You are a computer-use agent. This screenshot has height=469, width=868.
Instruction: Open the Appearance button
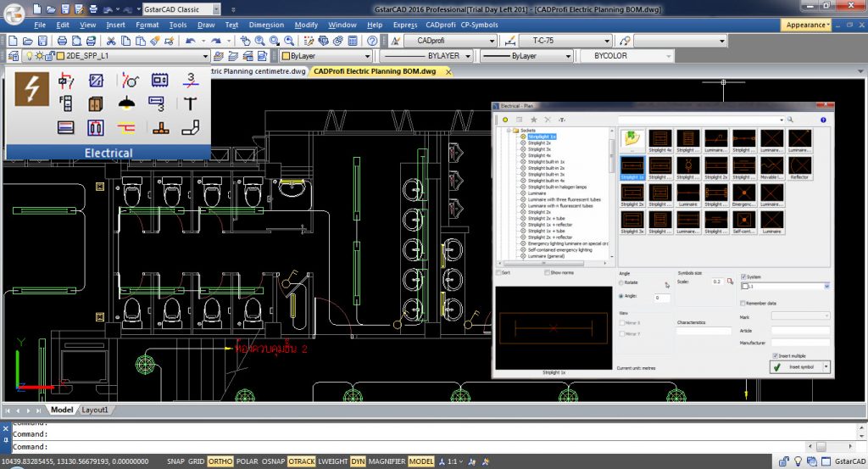pyautogui.click(x=808, y=25)
